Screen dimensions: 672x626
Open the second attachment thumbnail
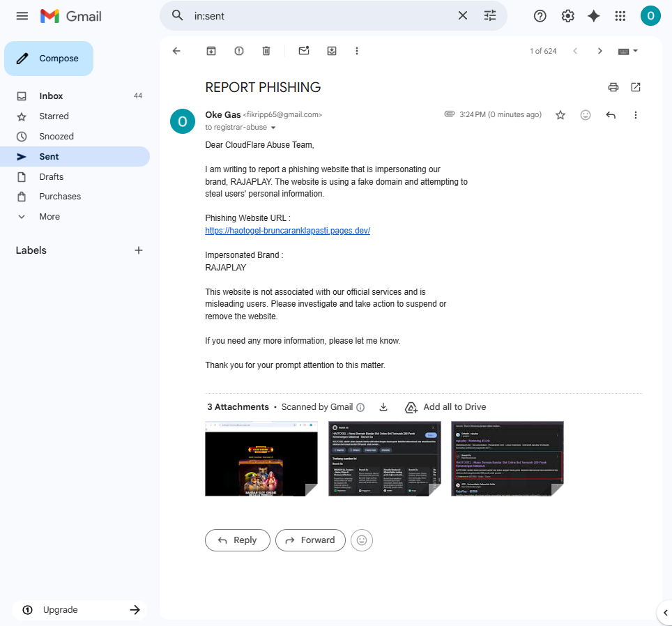point(384,459)
